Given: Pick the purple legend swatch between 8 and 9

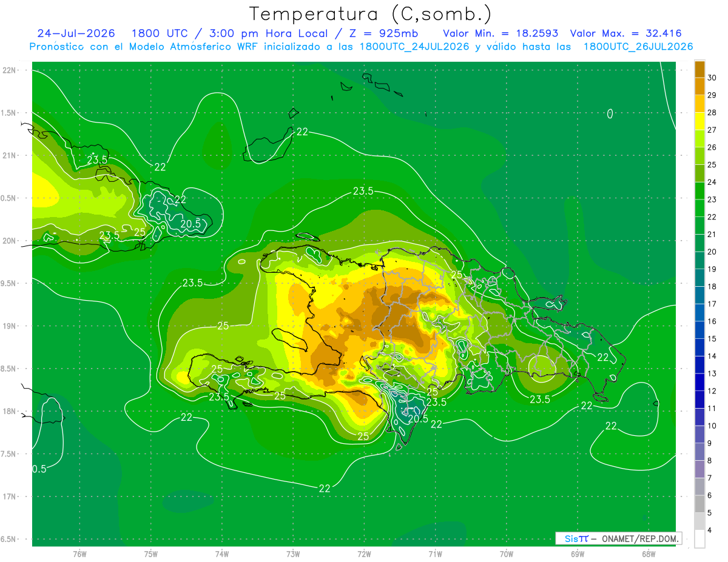Looking at the screenshot, I should click(x=699, y=452).
